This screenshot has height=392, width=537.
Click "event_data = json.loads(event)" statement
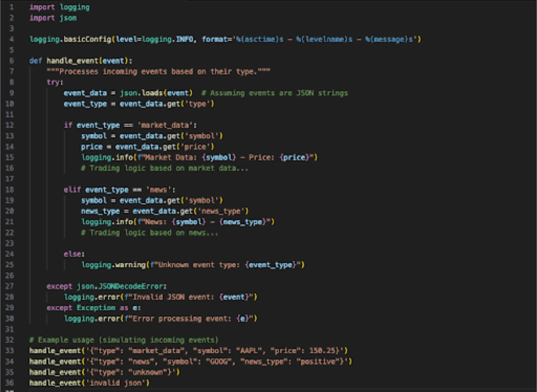point(128,93)
